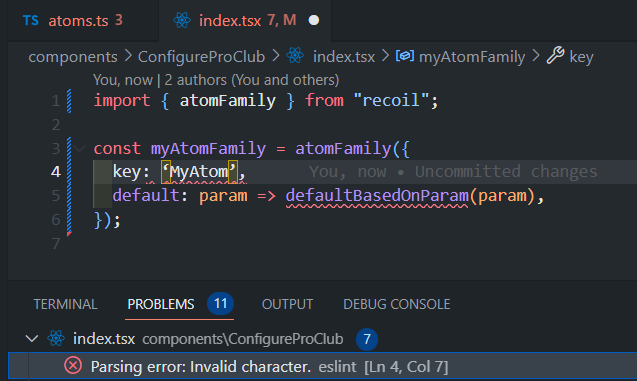637x381 pixels.
Task: Click line number 7 in the gutter
Action: coord(56,243)
